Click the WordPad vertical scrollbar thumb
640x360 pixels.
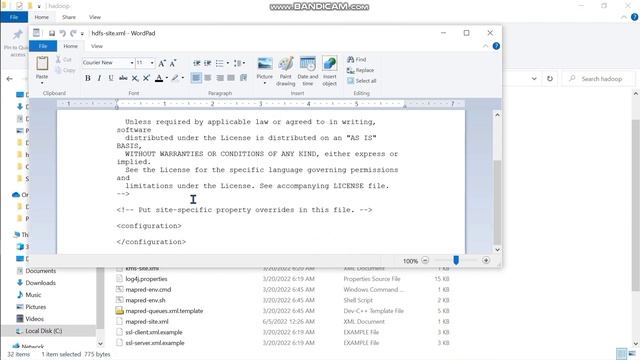[497, 202]
